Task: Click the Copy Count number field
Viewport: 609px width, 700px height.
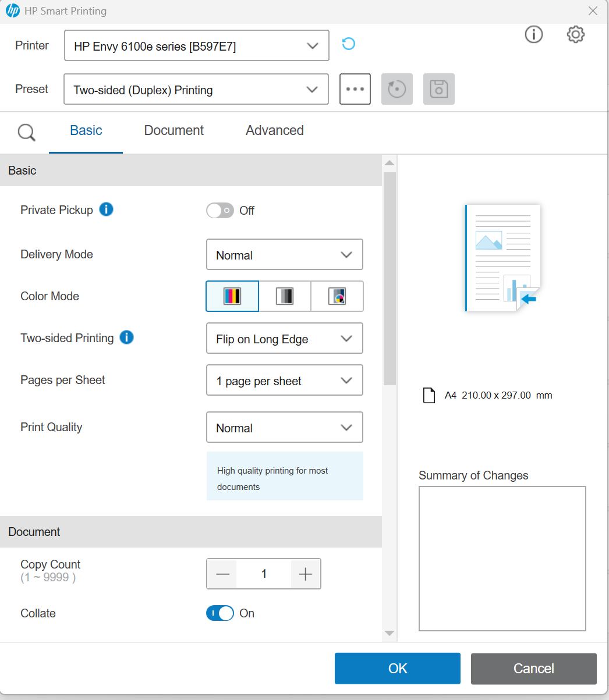Action: 264,574
